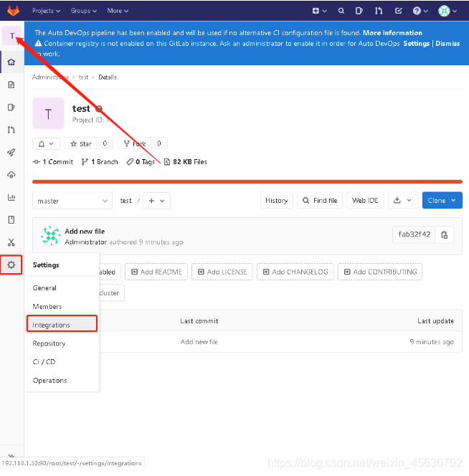
Task: Open Auto DevOps Settings link in banner
Action: point(416,44)
